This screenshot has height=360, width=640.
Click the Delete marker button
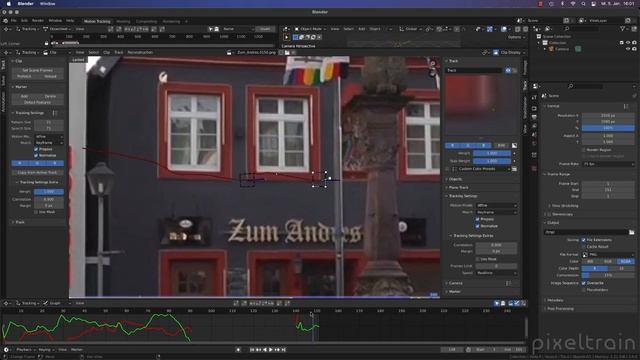pos(51,96)
